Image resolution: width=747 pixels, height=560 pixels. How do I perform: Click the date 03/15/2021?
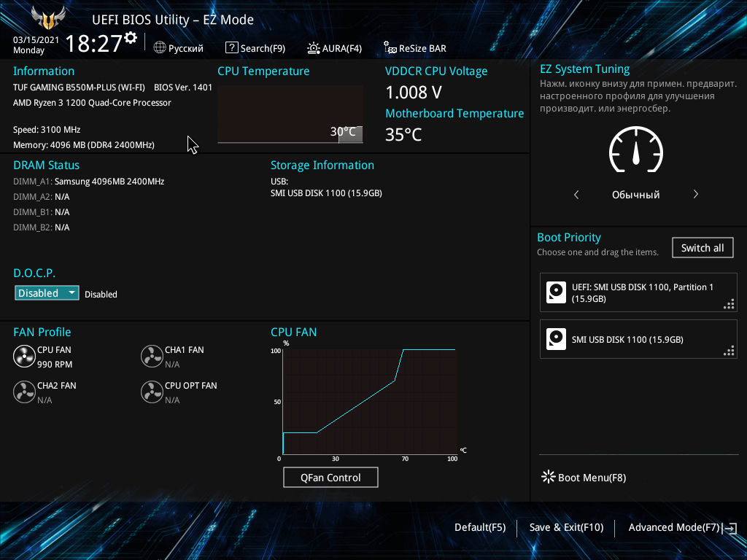coord(36,40)
